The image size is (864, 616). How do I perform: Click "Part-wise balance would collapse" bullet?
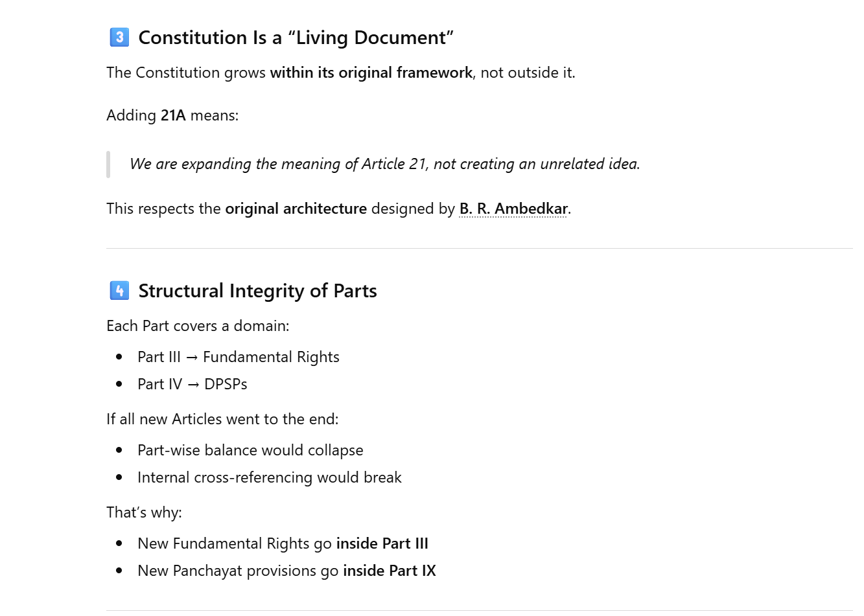tap(250, 450)
